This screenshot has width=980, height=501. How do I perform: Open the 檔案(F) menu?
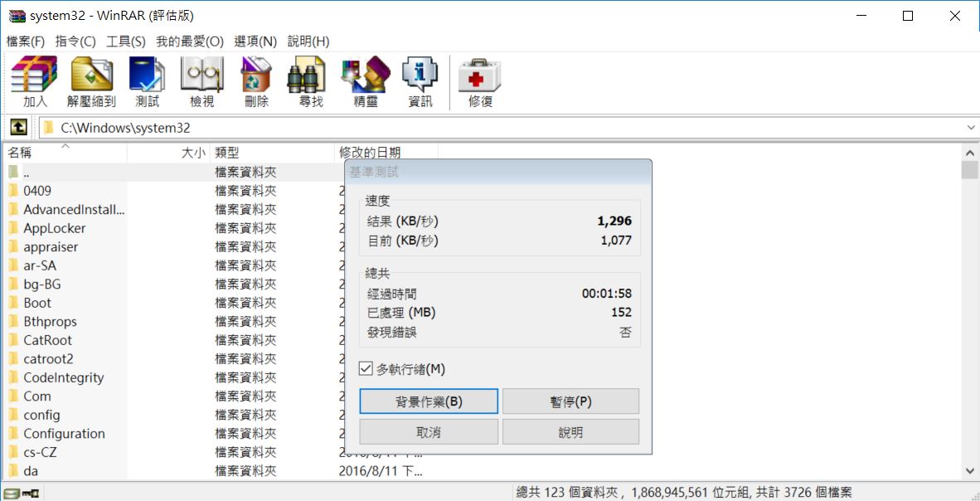coord(26,41)
